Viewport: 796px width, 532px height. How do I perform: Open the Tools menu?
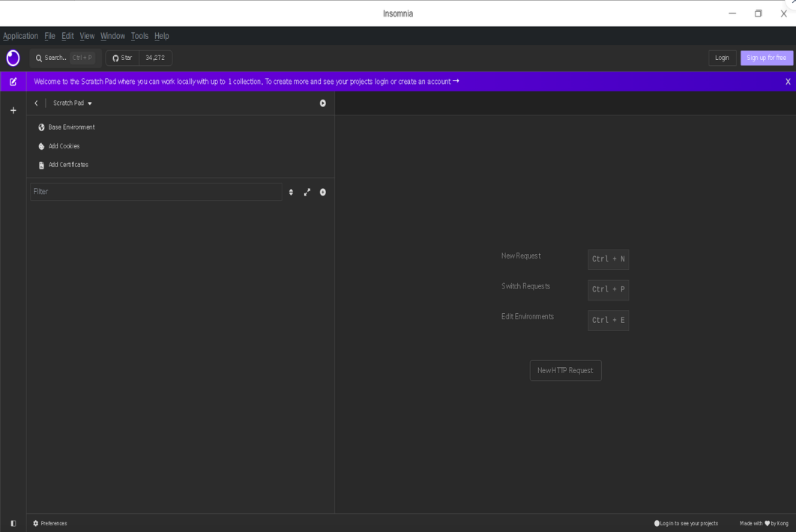tap(139, 36)
